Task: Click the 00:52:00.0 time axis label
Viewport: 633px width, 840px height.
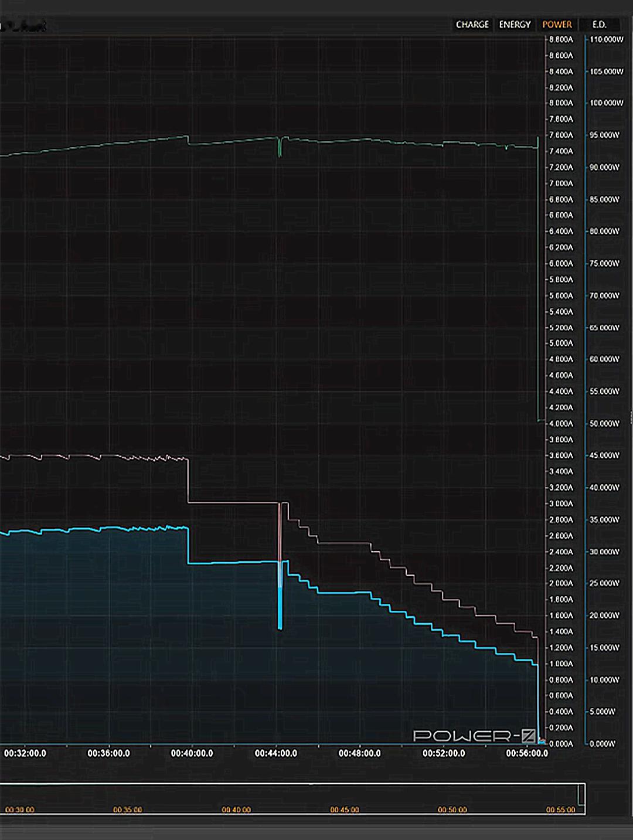Action: coord(444,753)
